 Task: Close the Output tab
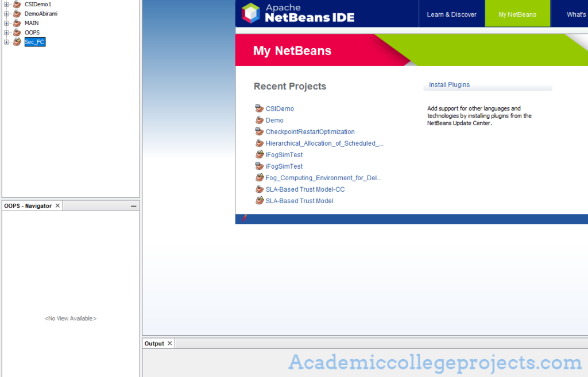point(170,343)
